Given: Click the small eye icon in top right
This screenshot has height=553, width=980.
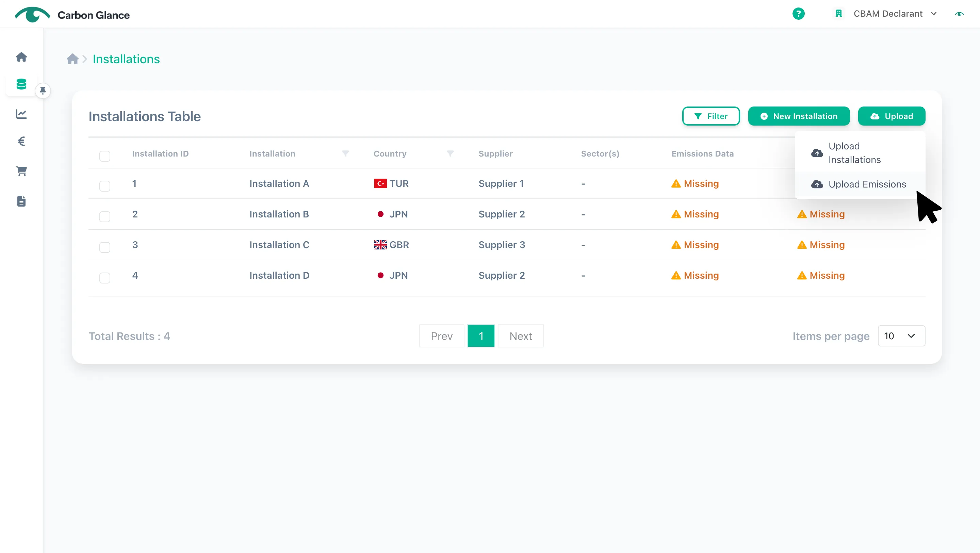Looking at the screenshot, I should (959, 14).
